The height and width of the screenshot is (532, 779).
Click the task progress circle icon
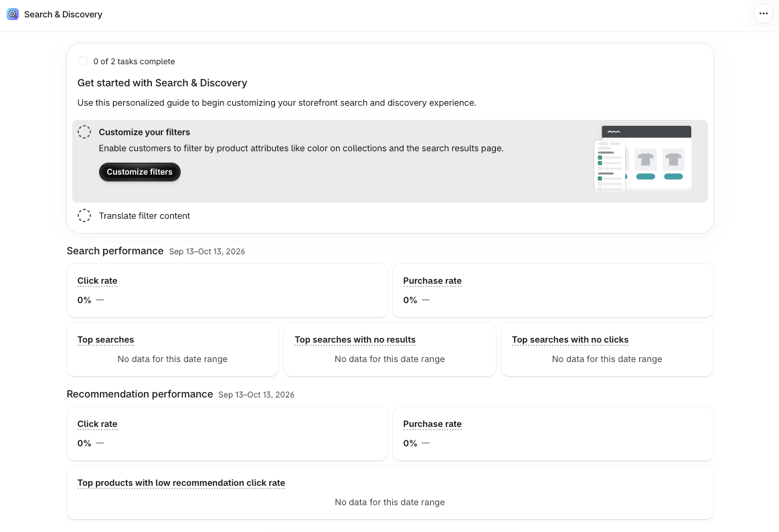coord(83,61)
